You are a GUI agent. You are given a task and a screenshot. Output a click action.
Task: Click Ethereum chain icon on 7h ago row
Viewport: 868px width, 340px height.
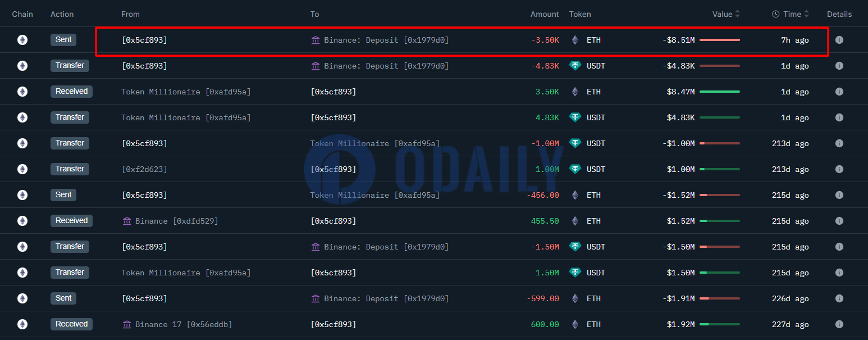click(22, 40)
